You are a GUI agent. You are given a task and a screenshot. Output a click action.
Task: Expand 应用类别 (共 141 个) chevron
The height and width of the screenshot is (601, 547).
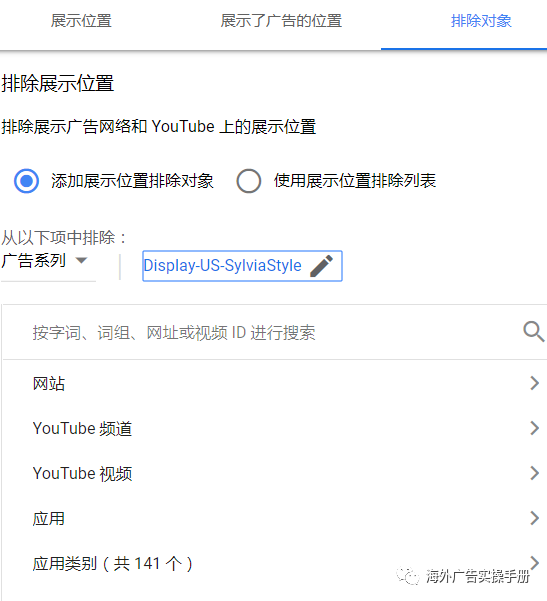tap(534, 563)
